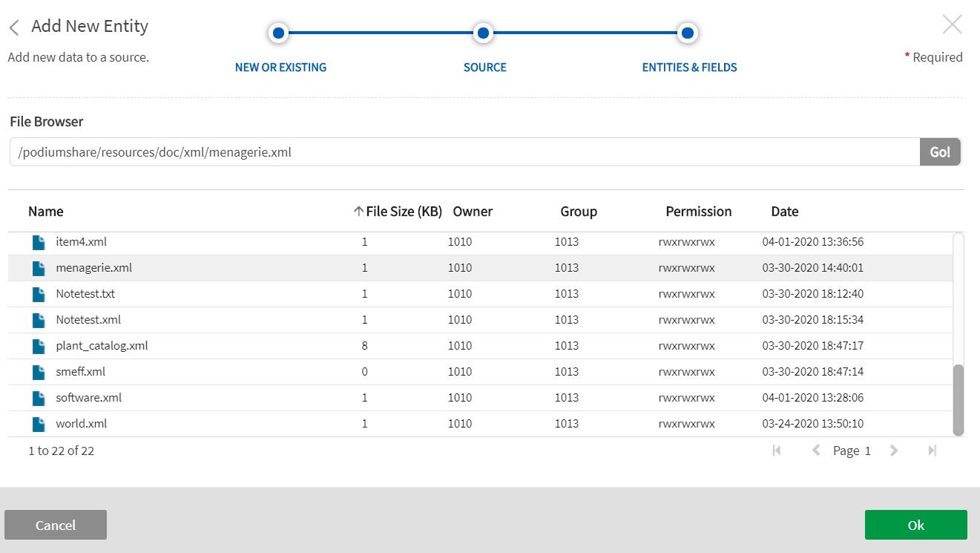Select the Entities & Fields step
Screen dimensions: 980x553
click(690, 68)
